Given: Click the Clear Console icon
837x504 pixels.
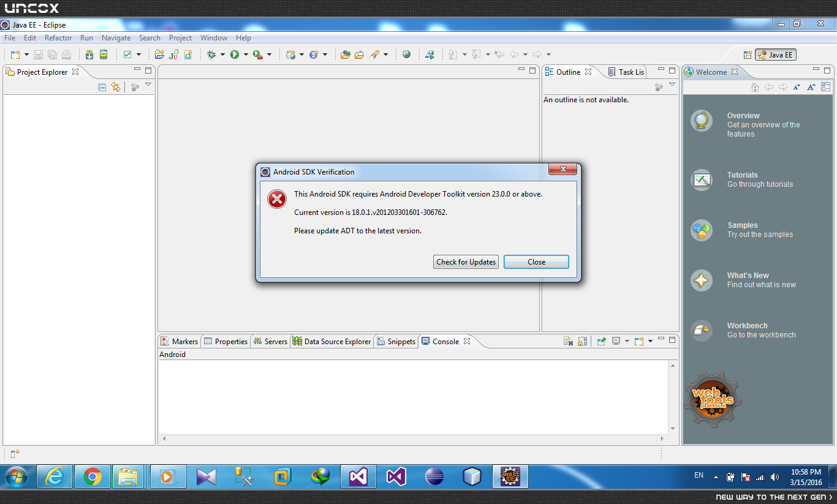Looking at the screenshot, I should 568,341.
